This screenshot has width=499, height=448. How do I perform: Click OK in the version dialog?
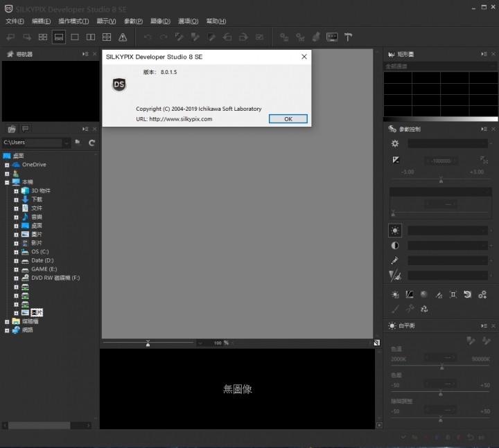coord(288,119)
